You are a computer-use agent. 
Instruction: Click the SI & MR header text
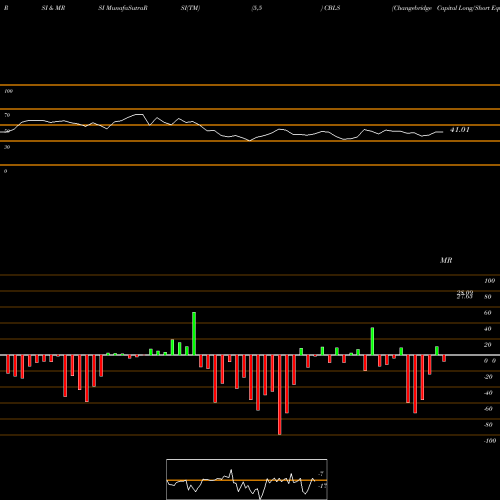point(53,8)
